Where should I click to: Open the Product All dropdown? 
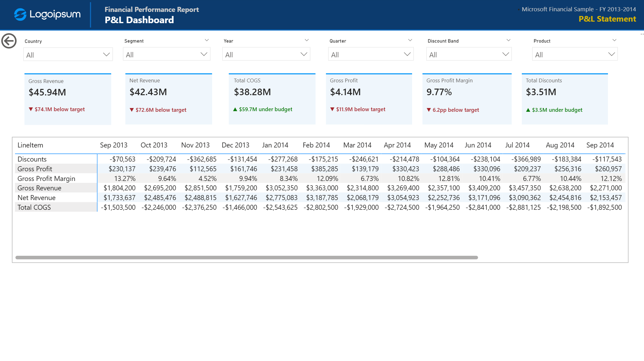(575, 54)
